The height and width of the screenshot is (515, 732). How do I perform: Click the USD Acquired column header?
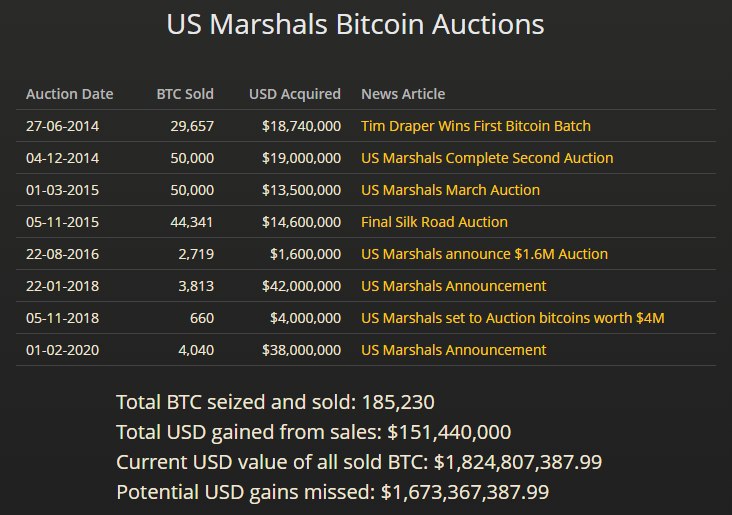(294, 94)
